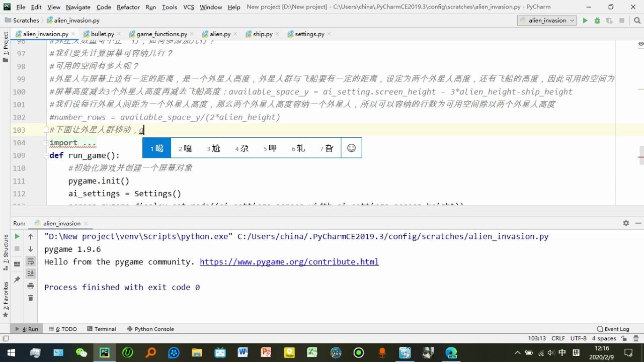Start debugging with the bug icon
The image size is (644, 362).
tap(597, 20)
